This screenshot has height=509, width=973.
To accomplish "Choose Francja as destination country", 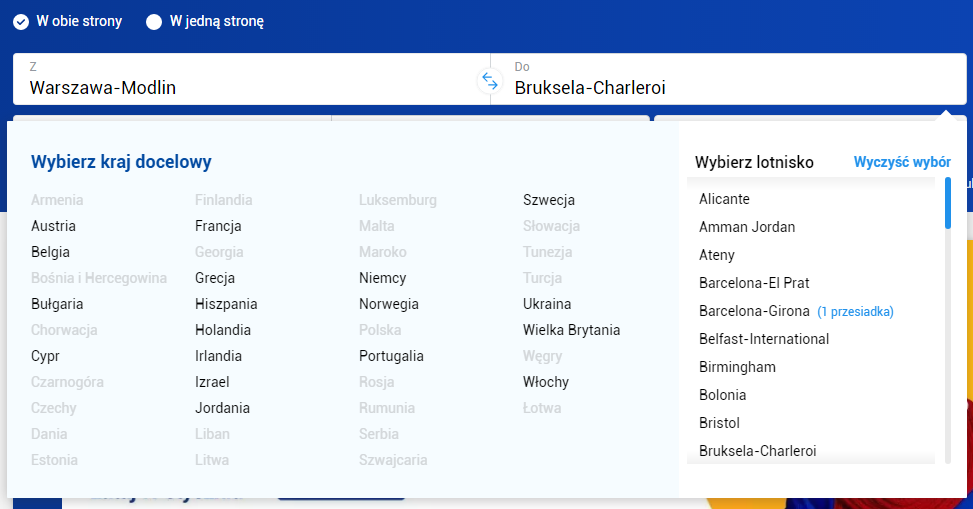I will (x=218, y=226).
